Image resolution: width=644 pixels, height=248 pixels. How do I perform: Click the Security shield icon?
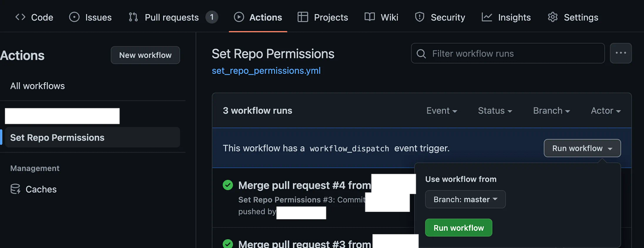pyautogui.click(x=419, y=17)
